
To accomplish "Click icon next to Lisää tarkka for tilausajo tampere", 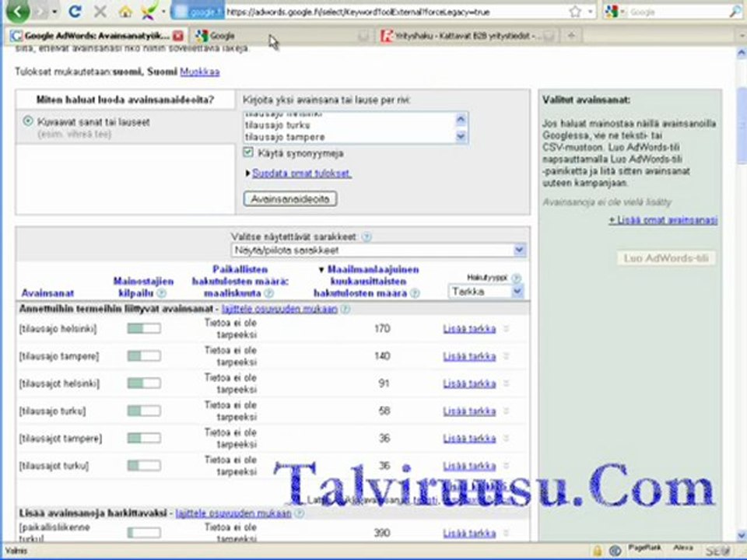I will point(507,356).
